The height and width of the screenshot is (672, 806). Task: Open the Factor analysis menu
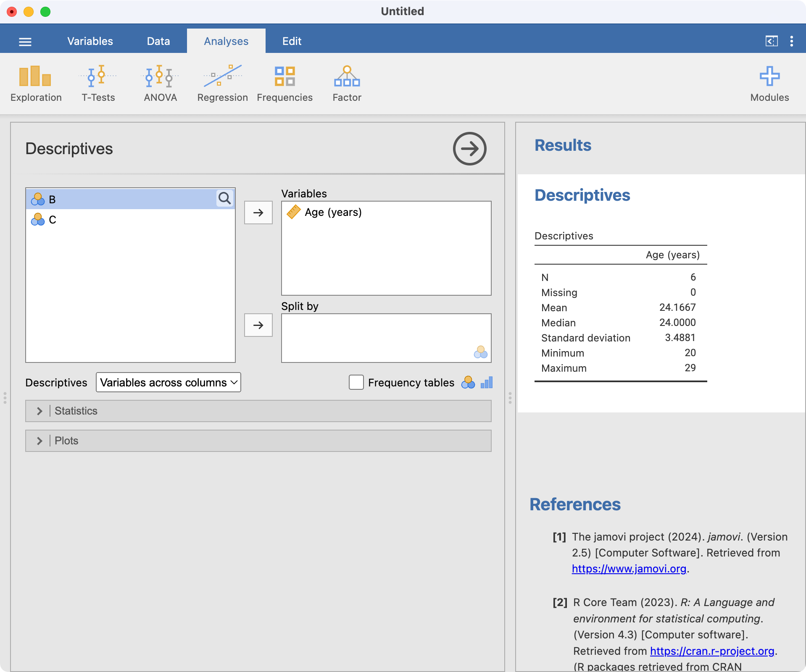[347, 84]
